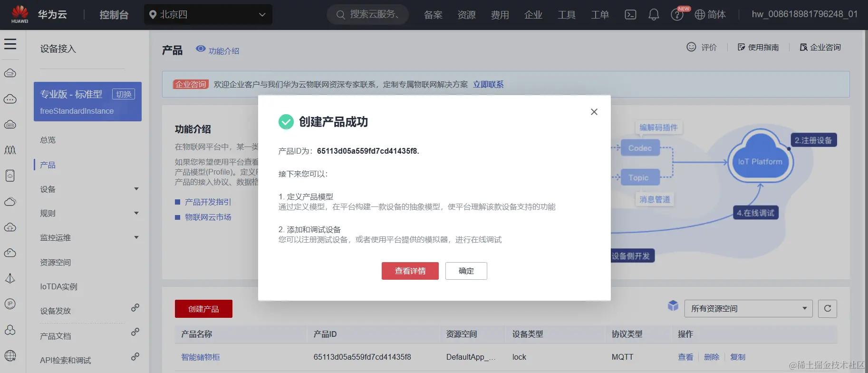Click the link icon beside 产品文档
The height and width of the screenshot is (373, 868).
(135, 332)
